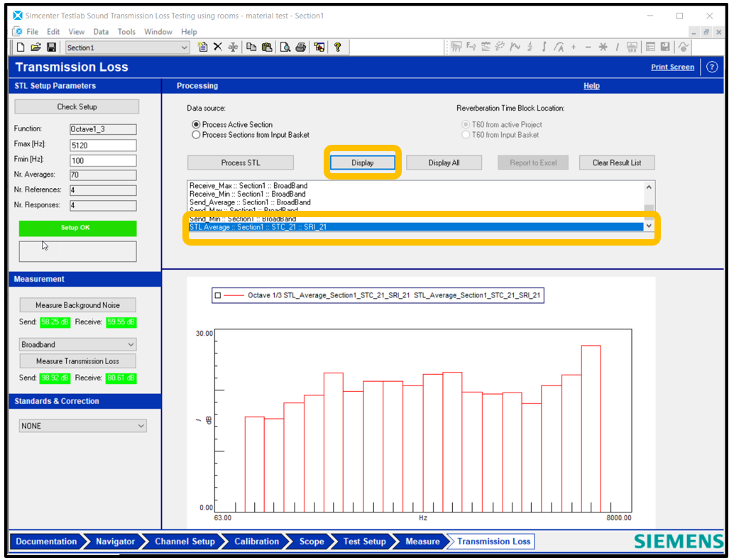Click the Copy toolbar icon
Viewport: 729px width, 560px height.
point(251,47)
